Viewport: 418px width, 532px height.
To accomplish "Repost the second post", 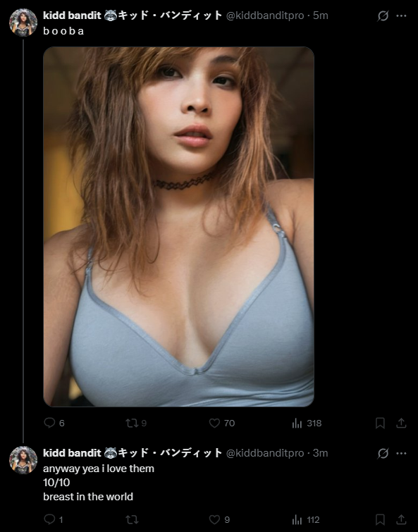I will (132, 519).
